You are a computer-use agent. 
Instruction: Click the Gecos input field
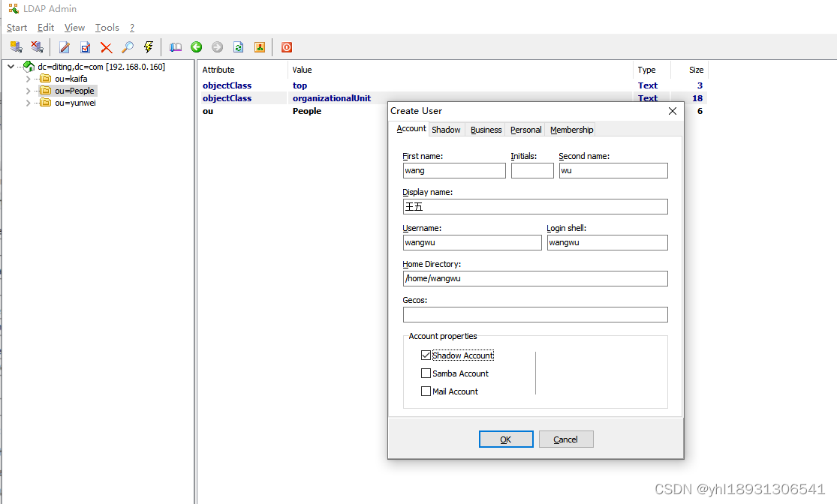(534, 314)
